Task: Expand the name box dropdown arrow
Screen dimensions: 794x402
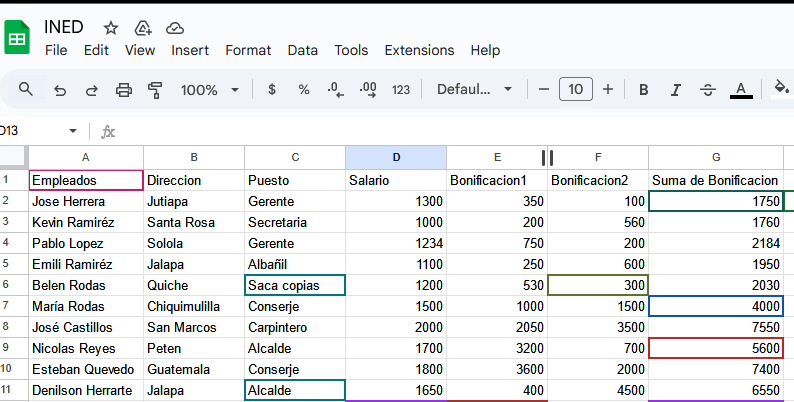Action: (x=72, y=131)
